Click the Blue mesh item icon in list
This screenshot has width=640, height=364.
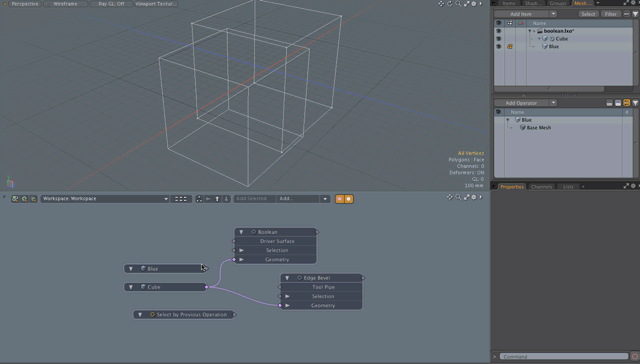pos(545,47)
